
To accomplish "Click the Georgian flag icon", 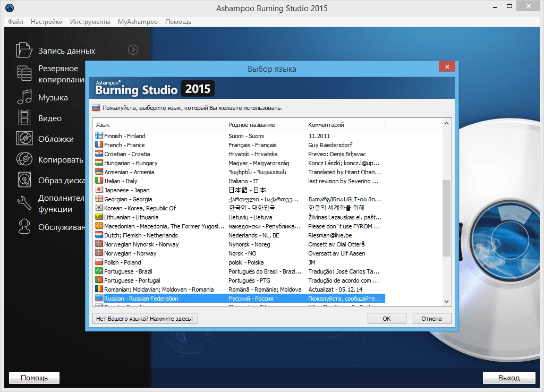I will (99, 199).
